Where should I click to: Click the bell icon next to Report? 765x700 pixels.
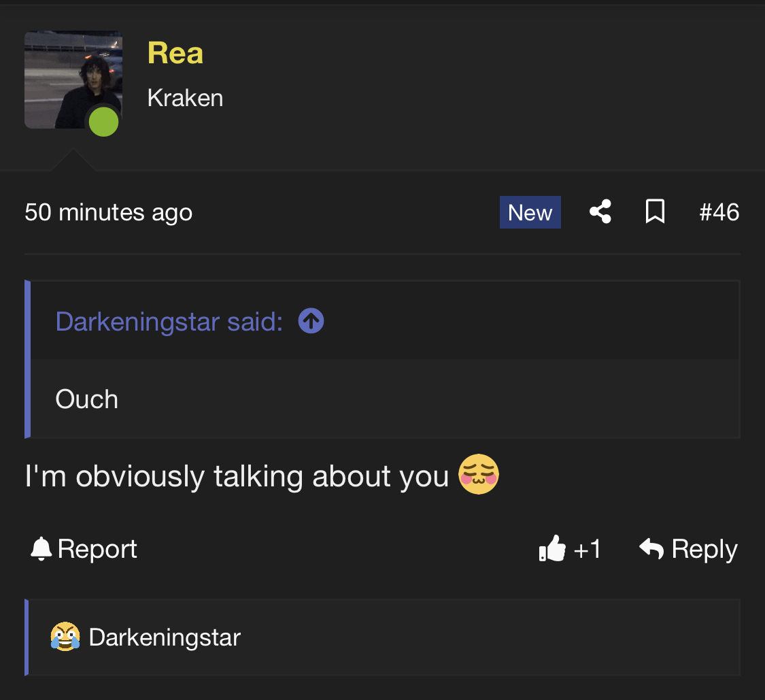[x=41, y=548]
